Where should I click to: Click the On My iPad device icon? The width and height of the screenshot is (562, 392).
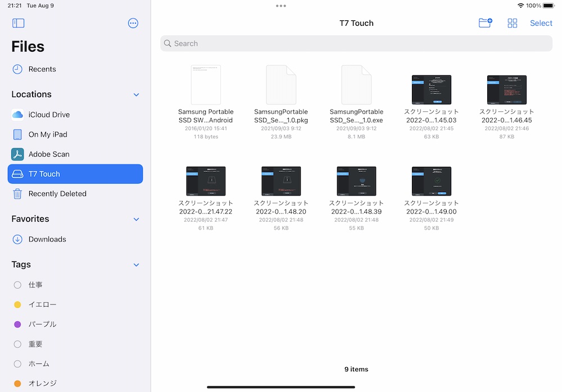click(x=17, y=134)
